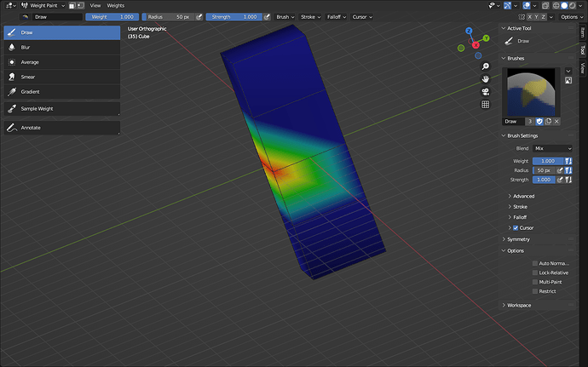Uncheck the Cursor checkbox
The height and width of the screenshot is (367, 588).
(x=516, y=228)
